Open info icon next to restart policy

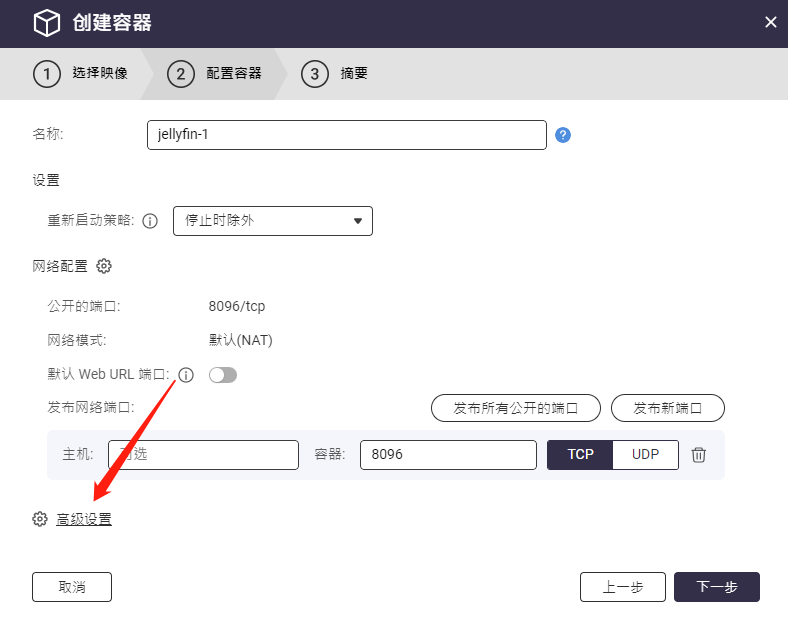pyautogui.click(x=150, y=221)
